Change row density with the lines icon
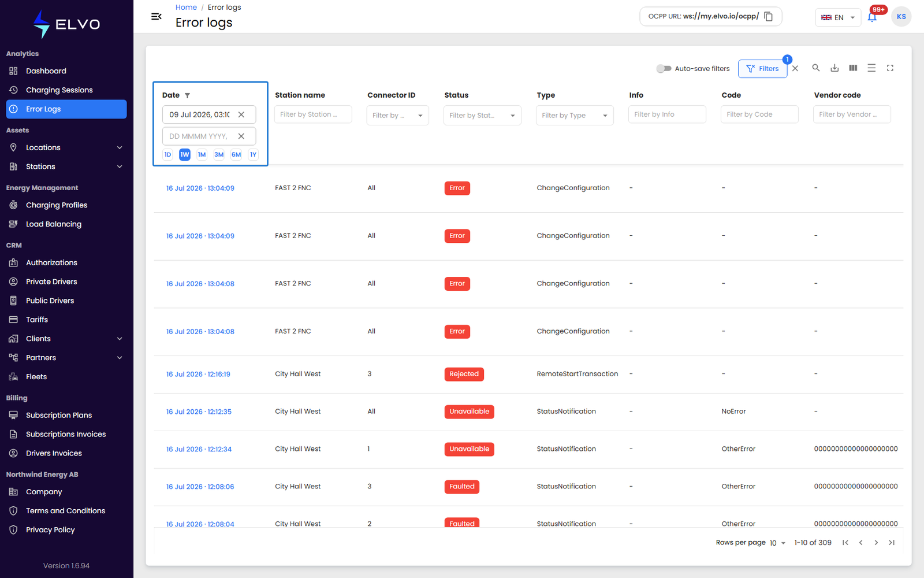The height and width of the screenshot is (578, 924). click(x=871, y=68)
